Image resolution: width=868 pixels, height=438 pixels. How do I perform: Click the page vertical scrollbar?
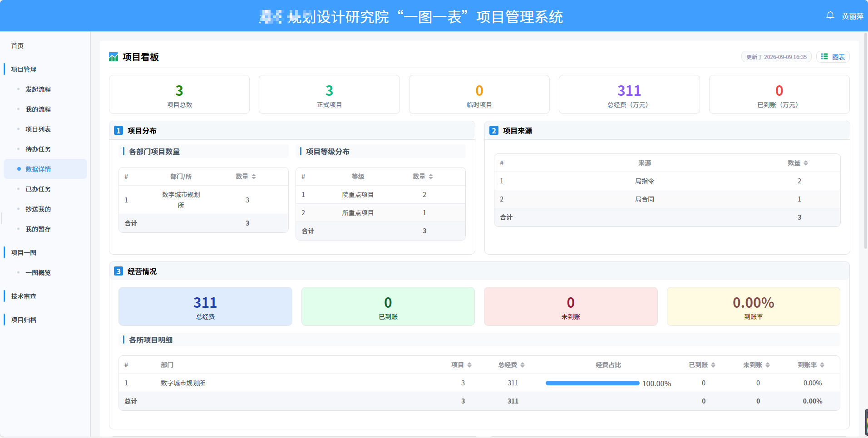pos(866,141)
